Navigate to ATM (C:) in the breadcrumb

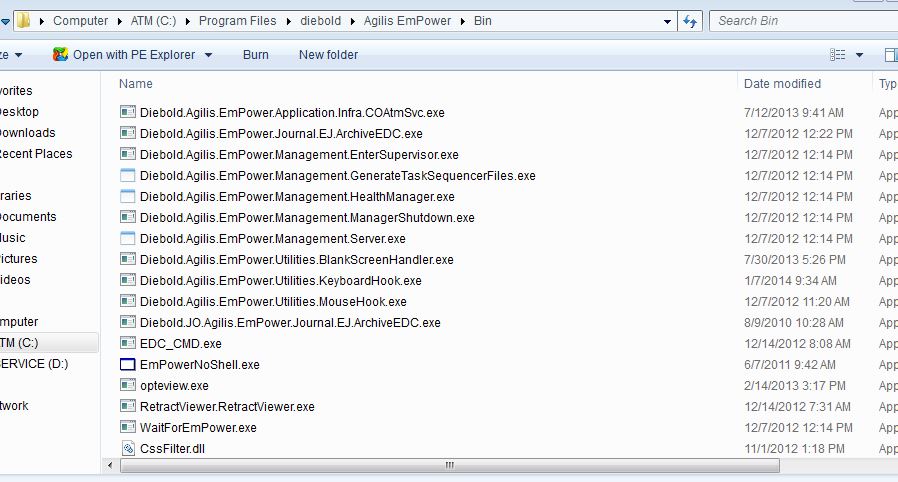click(x=153, y=21)
